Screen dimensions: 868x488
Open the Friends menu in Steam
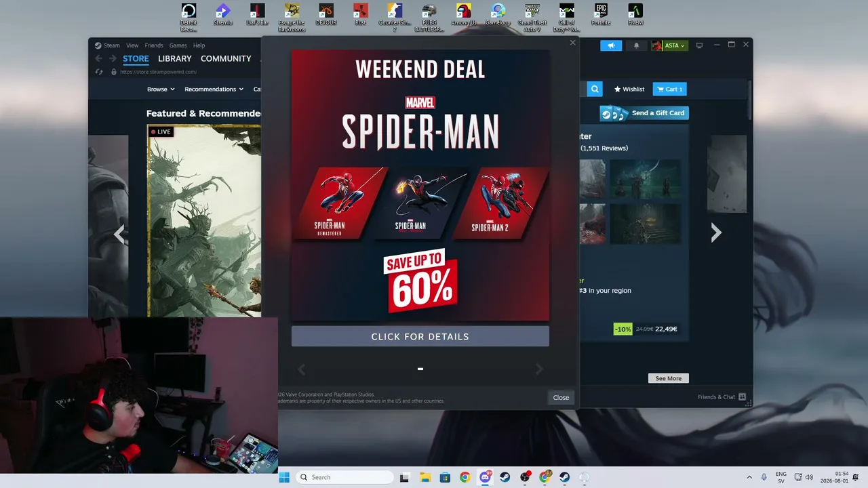(154, 45)
